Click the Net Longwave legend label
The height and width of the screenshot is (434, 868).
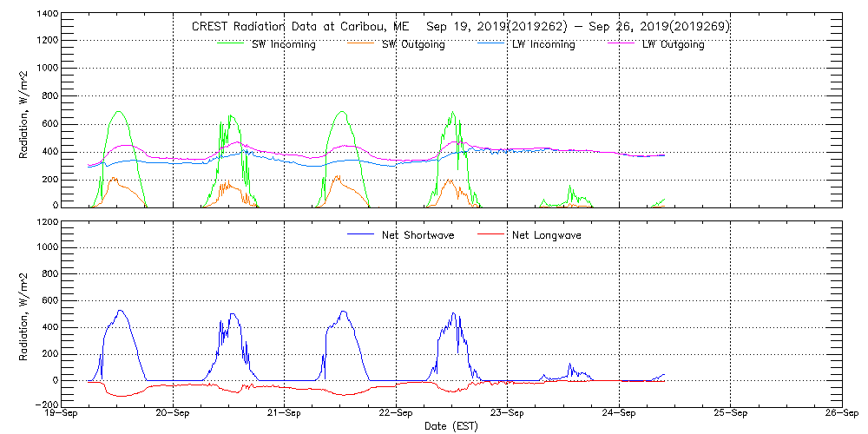pos(548,235)
